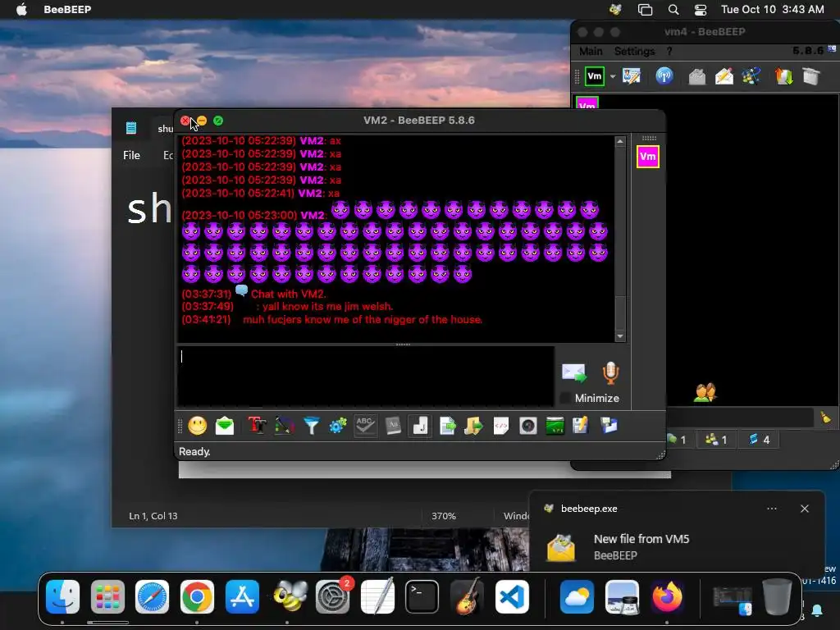Image resolution: width=840 pixels, height=630 pixels.
Task: Click the Vm status avatar in vm4 toolbar
Action: [x=595, y=76]
